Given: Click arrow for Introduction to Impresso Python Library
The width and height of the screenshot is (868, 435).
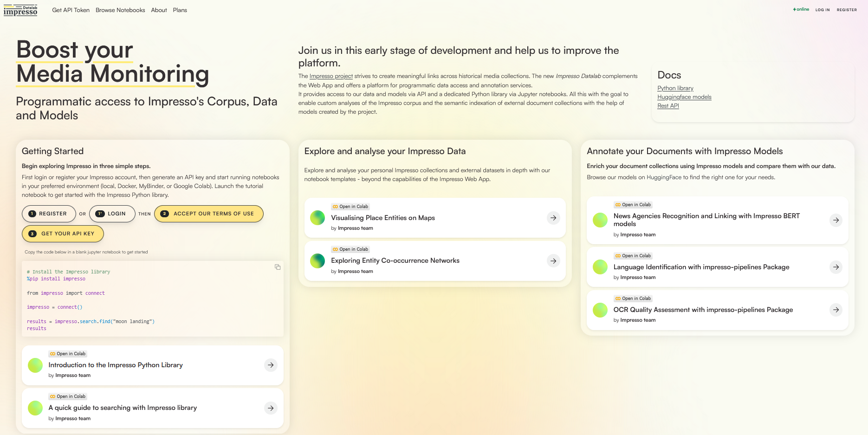Looking at the screenshot, I should [x=271, y=365].
